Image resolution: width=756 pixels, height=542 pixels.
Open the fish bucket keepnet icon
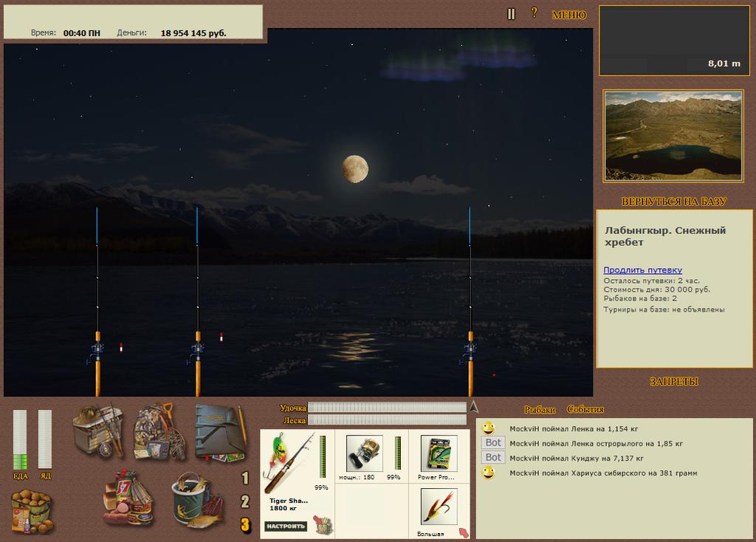197,500
